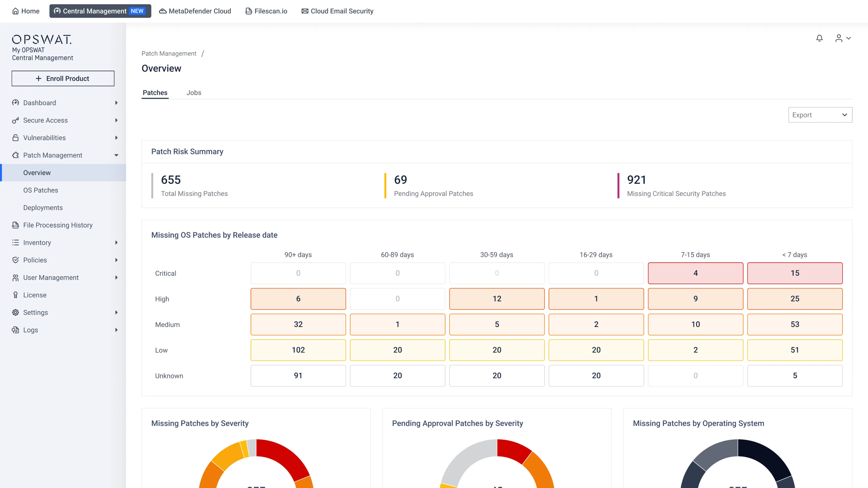Click the Secure Access key icon

15,120
